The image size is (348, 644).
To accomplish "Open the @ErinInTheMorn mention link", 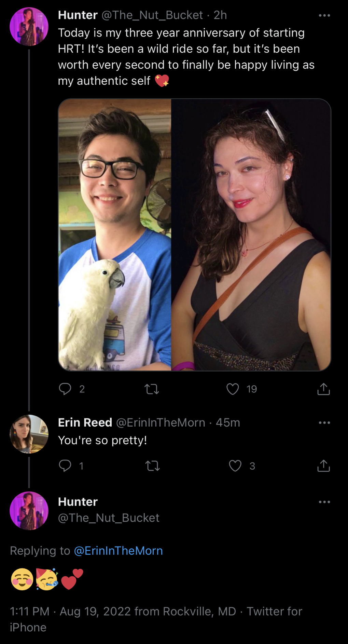I will tap(118, 551).
